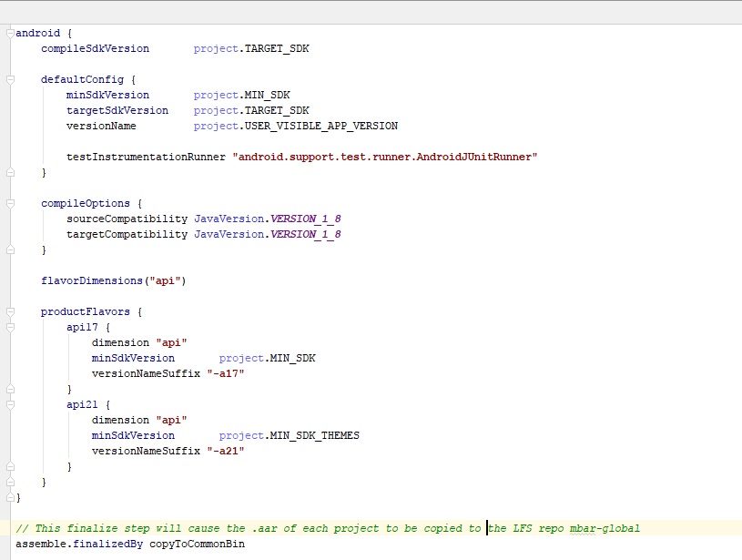
Task: Collapse the android block fold marker
Action: point(10,33)
